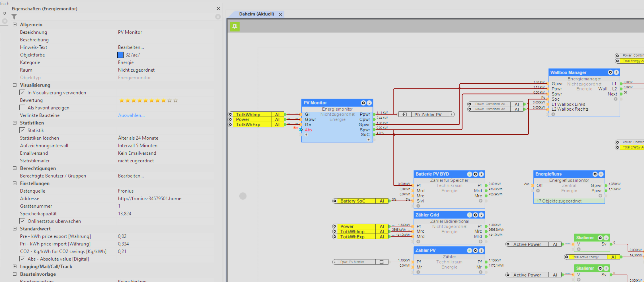
Task: Uncheck 'In Visualisierung verwenden' checkbox
Action: 22,93
